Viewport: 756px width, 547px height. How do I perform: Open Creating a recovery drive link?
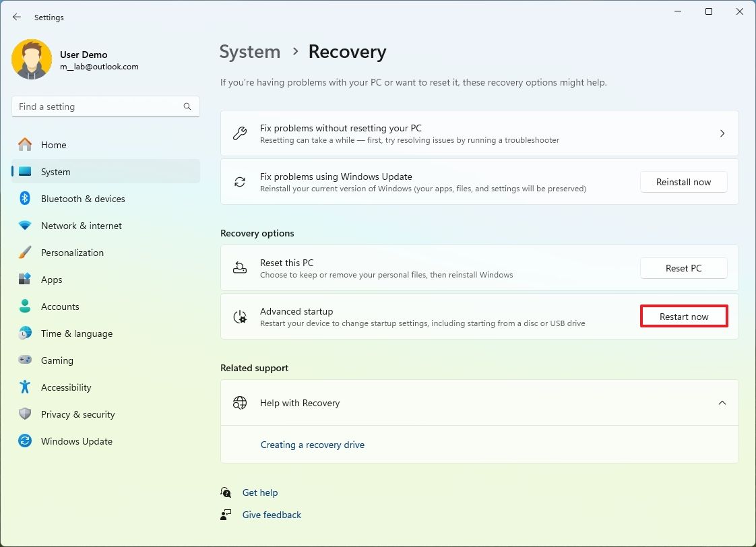tap(312, 445)
